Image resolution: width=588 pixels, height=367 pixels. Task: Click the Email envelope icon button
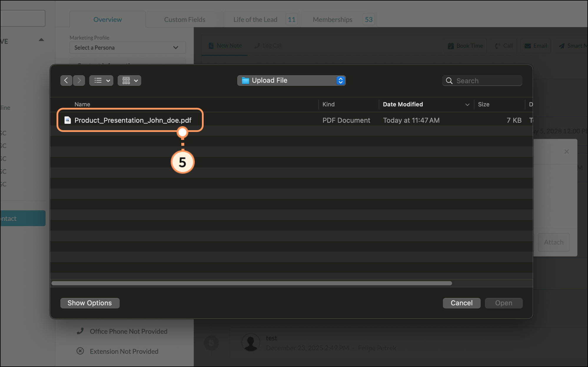point(528,46)
